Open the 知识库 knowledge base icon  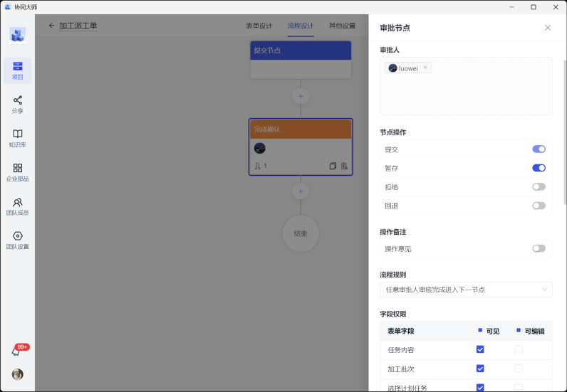pos(17,138)
